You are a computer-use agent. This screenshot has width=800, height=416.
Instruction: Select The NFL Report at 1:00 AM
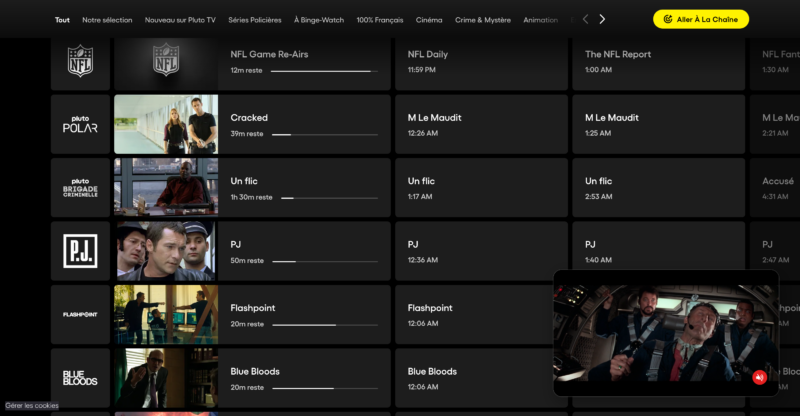click(659, 64)
